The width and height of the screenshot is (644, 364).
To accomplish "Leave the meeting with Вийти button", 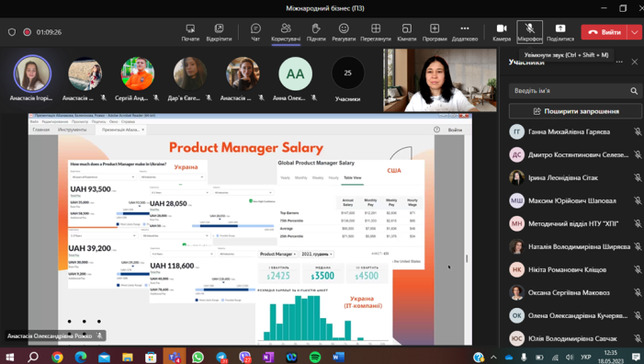I will click(x=604, y=32).
